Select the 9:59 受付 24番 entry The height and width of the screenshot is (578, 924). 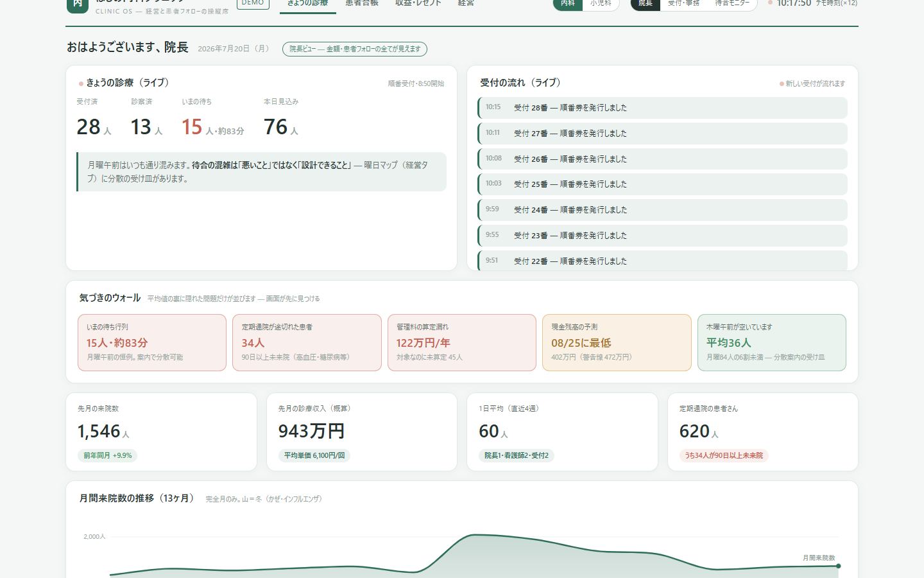coord(662,210)
